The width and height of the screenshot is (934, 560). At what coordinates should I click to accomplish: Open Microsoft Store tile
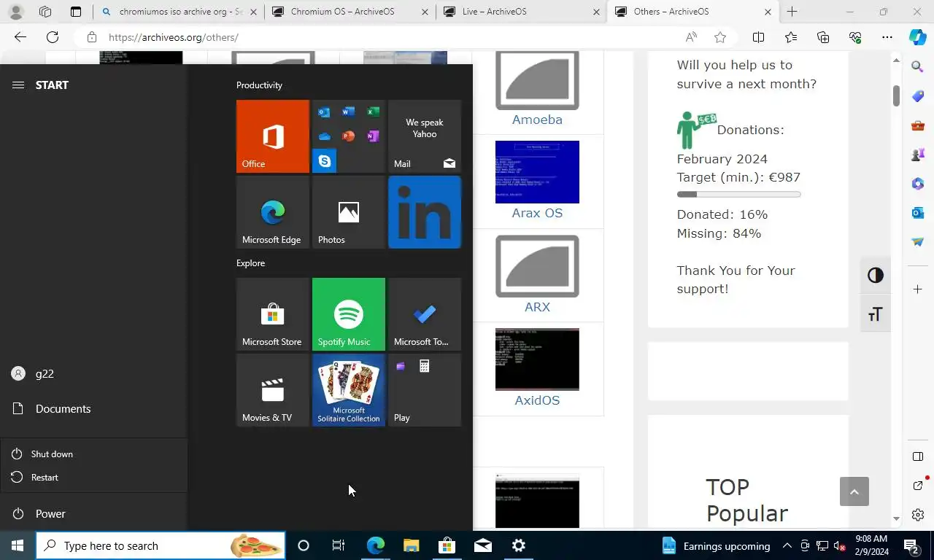coord(273,314)
